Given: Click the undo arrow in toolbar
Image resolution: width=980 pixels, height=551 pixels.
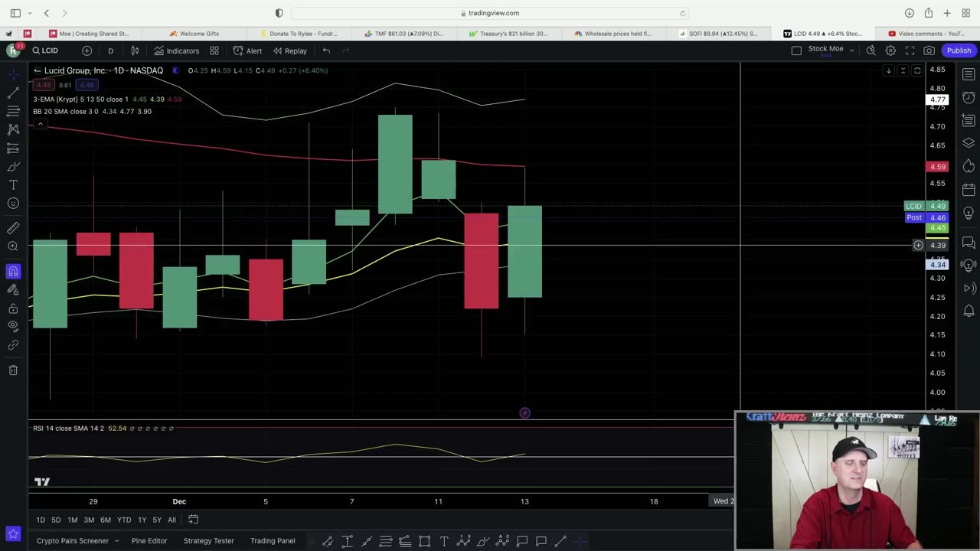Looking at the screenshot, I should [x=326, y=51].
